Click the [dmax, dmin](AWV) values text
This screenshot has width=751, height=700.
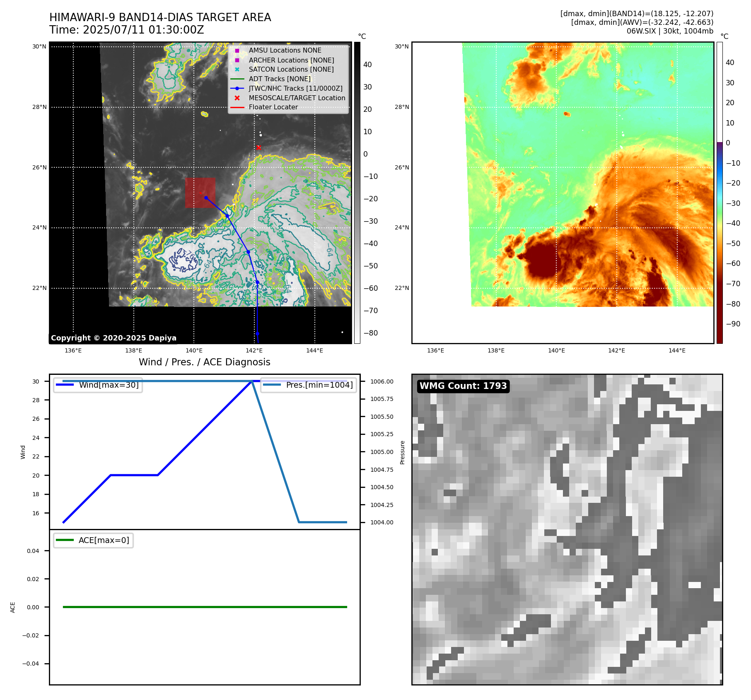(642, 22)
